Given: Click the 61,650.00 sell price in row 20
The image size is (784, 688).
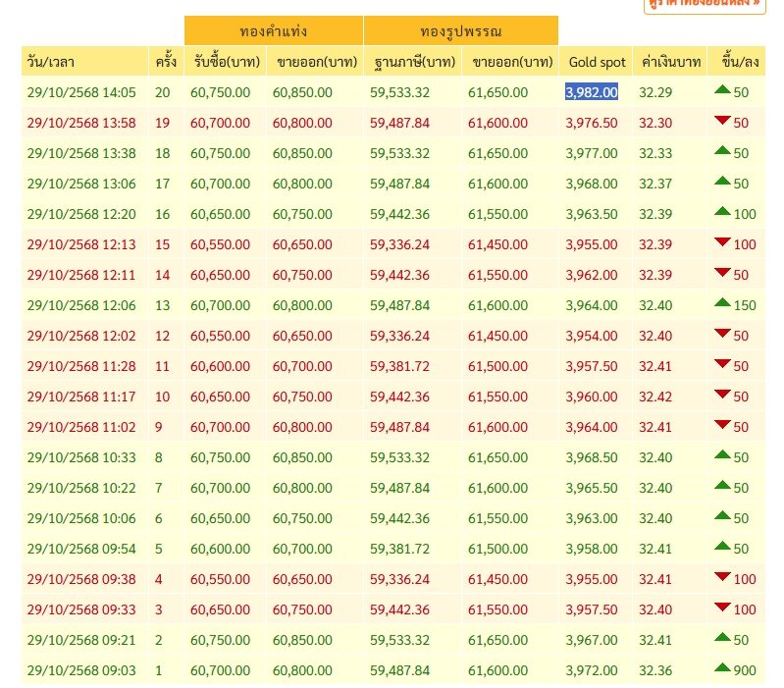Looking at the screenshot, I should point(498,92).
